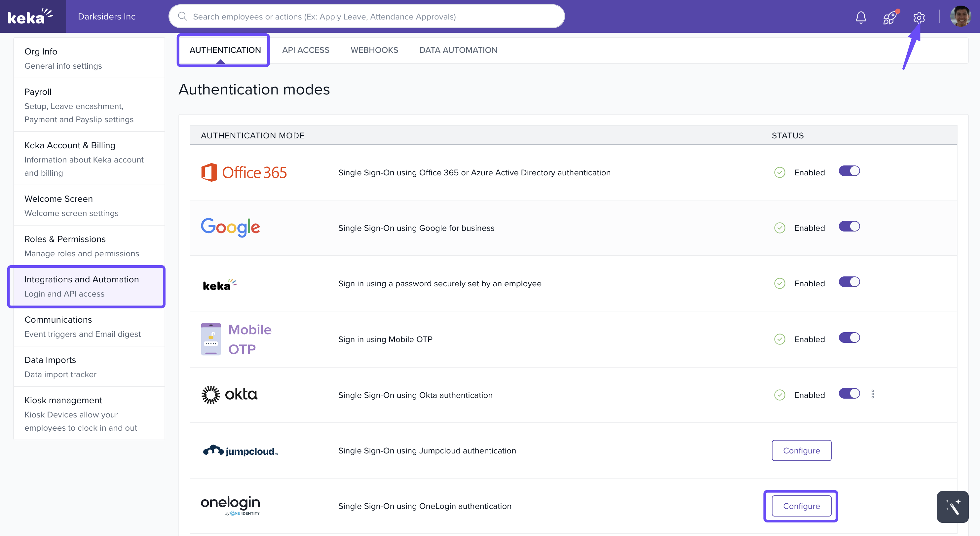The height and width of the screenshot is (536, 980).
Task: Open the WEBHOOKS tab
Action: tap(374, 50)
